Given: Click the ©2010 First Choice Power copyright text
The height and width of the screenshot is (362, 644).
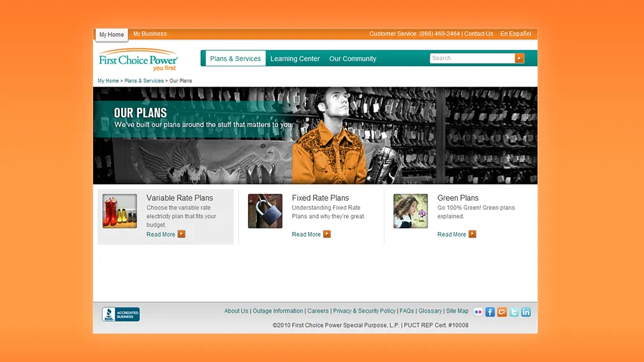Looking at the screenshot, I should [x=370, y=325].
